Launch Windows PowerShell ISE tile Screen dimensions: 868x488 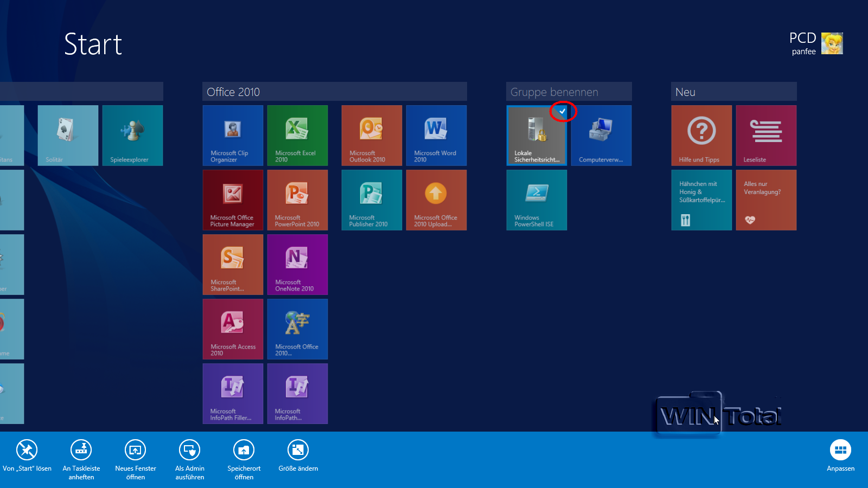[x=537, y=200]
